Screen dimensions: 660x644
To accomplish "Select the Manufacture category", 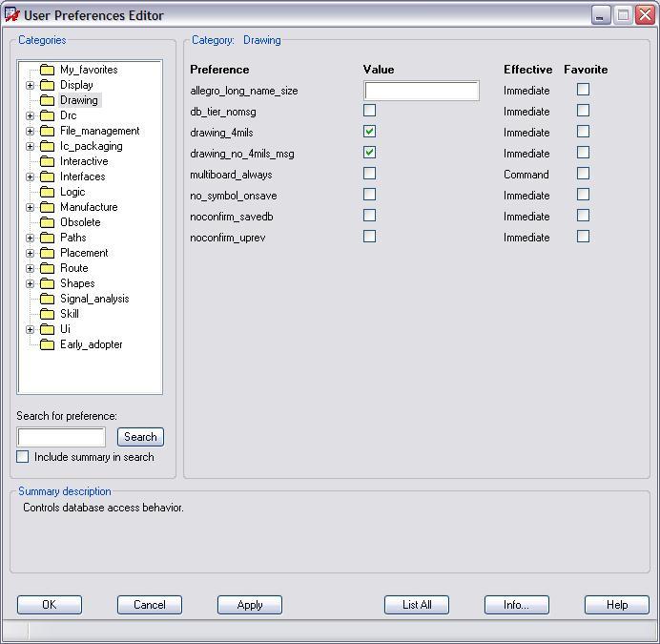I will [x=89, y=207].
